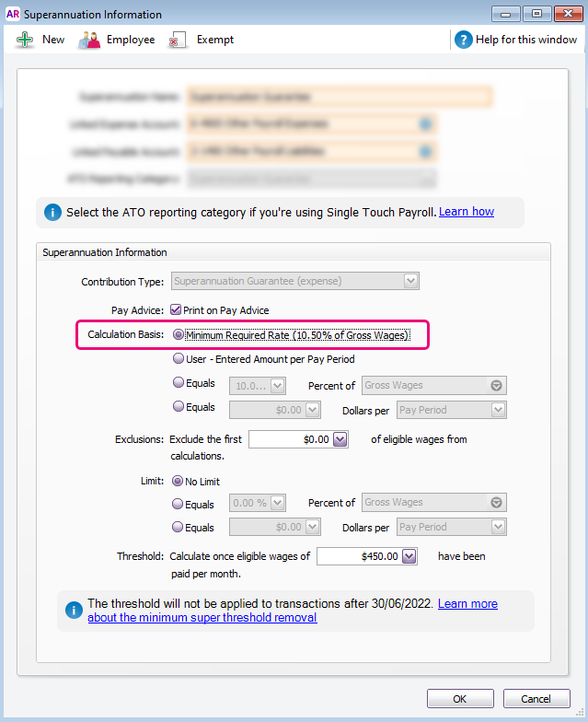
Task: Click the Exclusions $0.00 amount field
Action: pyautogui.click(x=290, y=440)
